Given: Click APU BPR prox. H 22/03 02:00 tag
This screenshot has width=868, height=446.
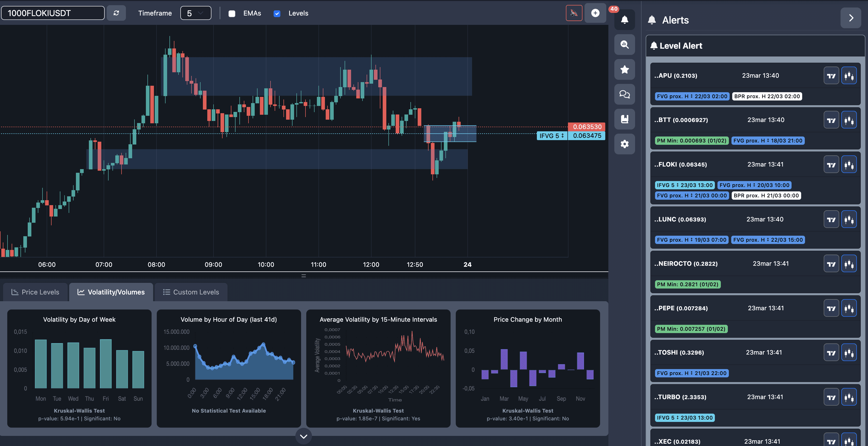Looking at the screenshot, I should pyautogui.click(x=767, y=96).
